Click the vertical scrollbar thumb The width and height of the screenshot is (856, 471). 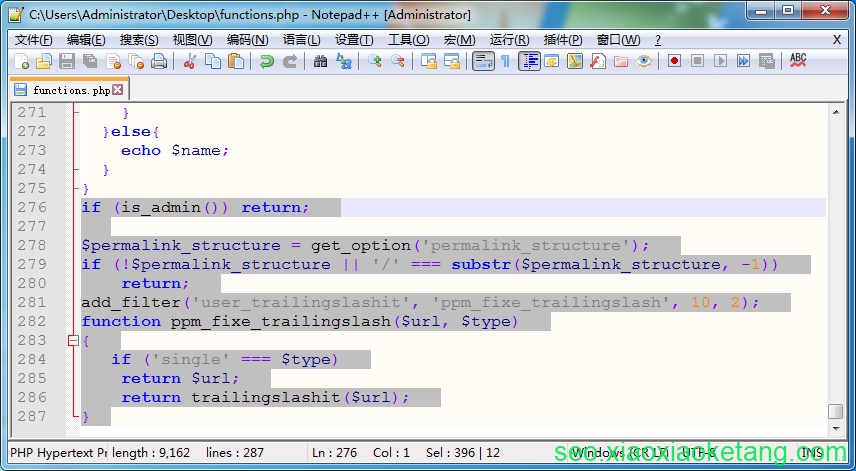(x=836, y=412)
